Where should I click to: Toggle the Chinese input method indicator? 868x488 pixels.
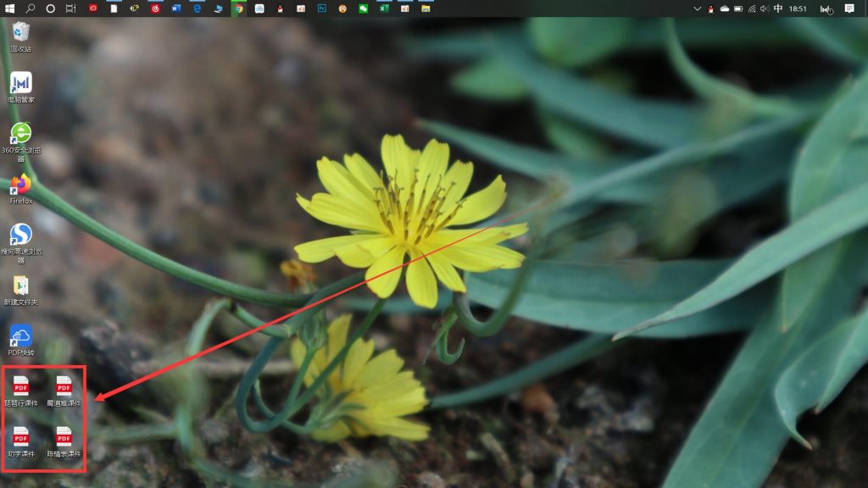pos(778,8)
